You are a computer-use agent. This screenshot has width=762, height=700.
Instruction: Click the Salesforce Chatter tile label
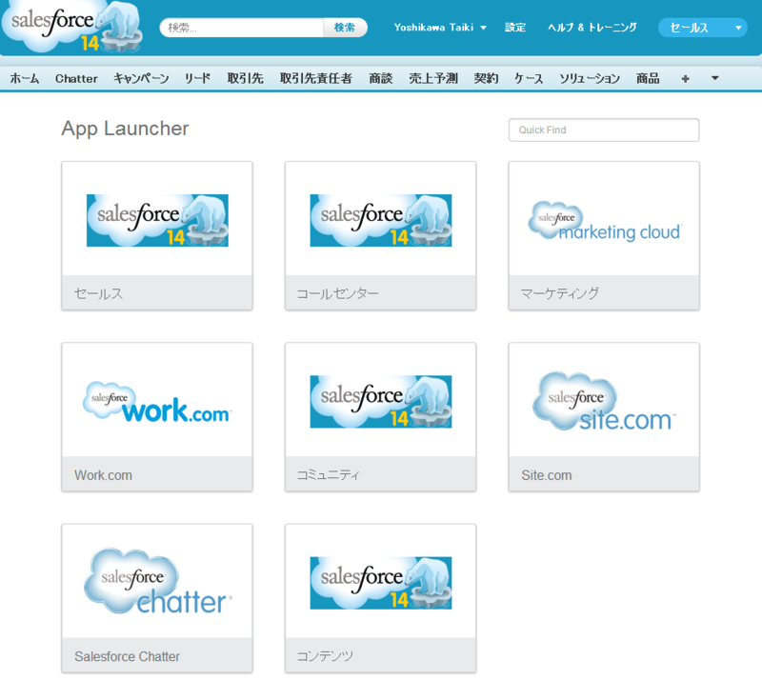127,656
